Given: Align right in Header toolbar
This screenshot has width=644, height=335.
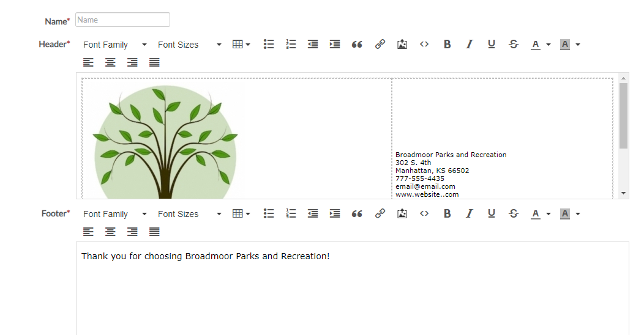Looking at the screenshot, I should coord(132,62).
